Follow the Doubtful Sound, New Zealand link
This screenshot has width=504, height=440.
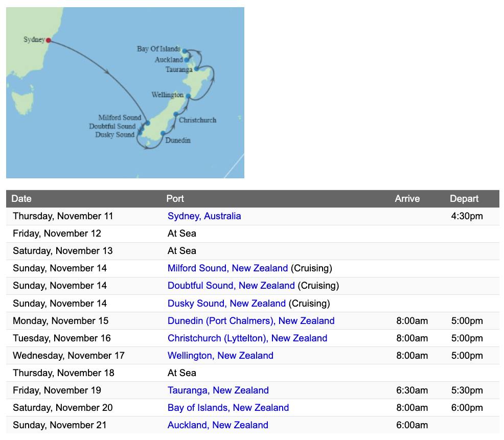[x=231, y=286]
